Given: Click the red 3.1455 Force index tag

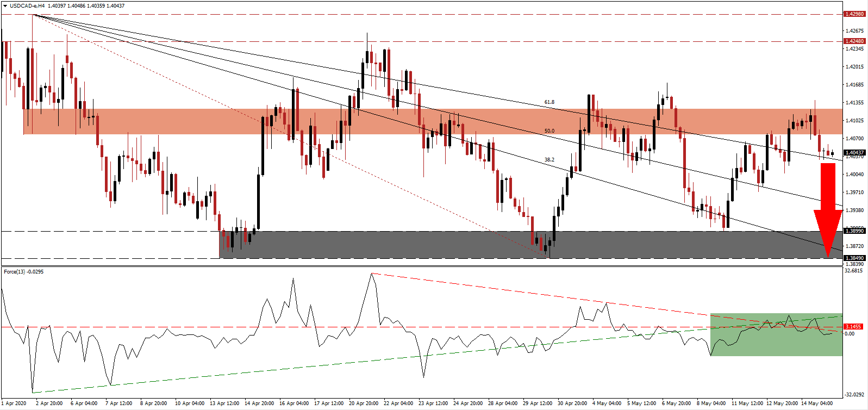Looking at the screenshot, I should coord(853,327).
